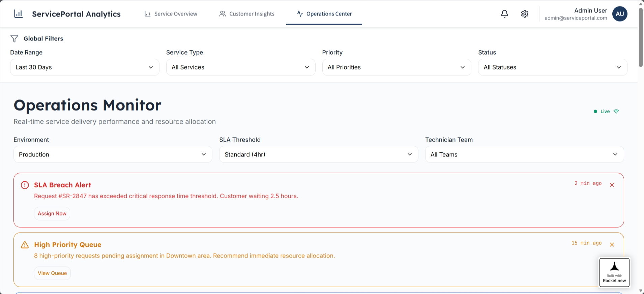
Task: Click the Assign Now button
Action: 52,213
